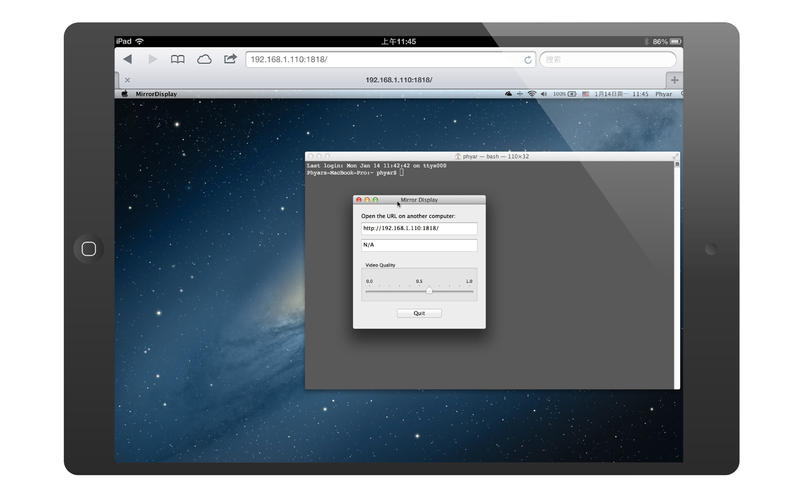Click the bash Terminal window title bar
Image resolution: width=800 pixels, height=500 pixels.
tap(491, 156)
